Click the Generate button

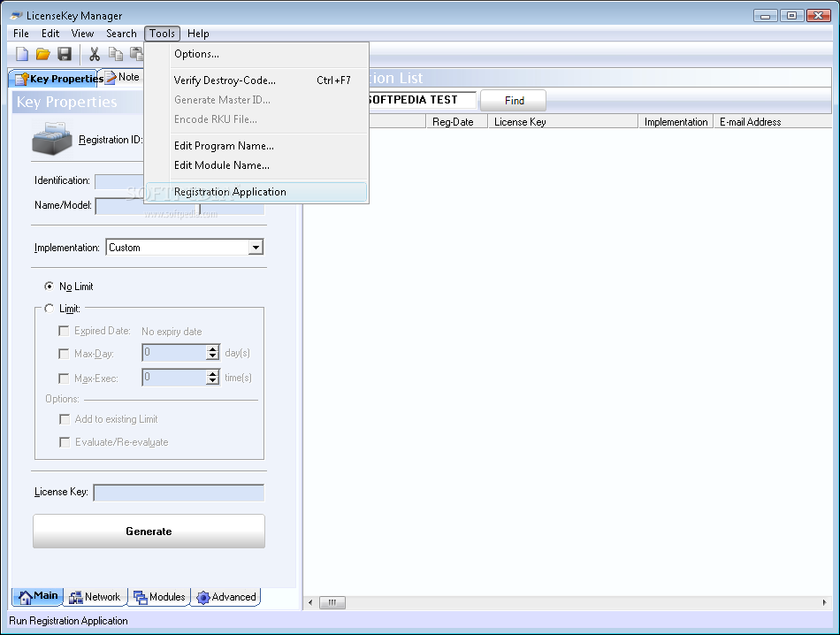point(149,531)
